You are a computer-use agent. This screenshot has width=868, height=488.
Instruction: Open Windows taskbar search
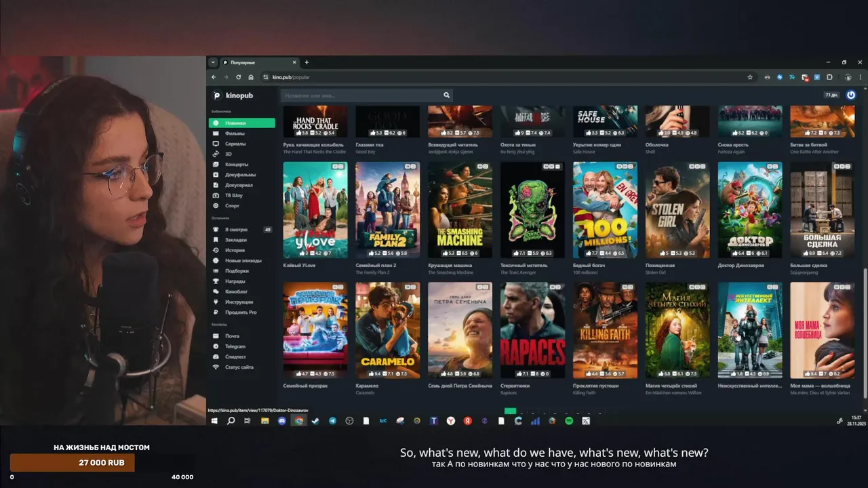[x=231, y=421]
